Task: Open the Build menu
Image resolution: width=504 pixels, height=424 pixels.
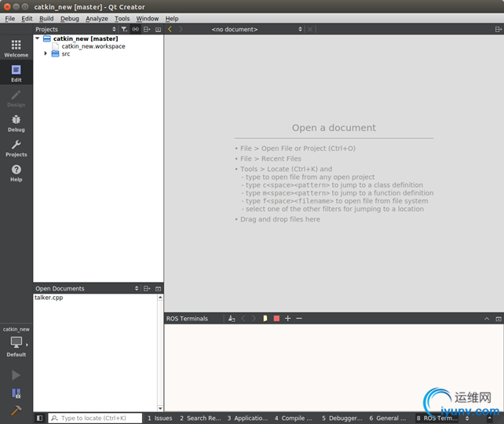Action: pos(46,19)
